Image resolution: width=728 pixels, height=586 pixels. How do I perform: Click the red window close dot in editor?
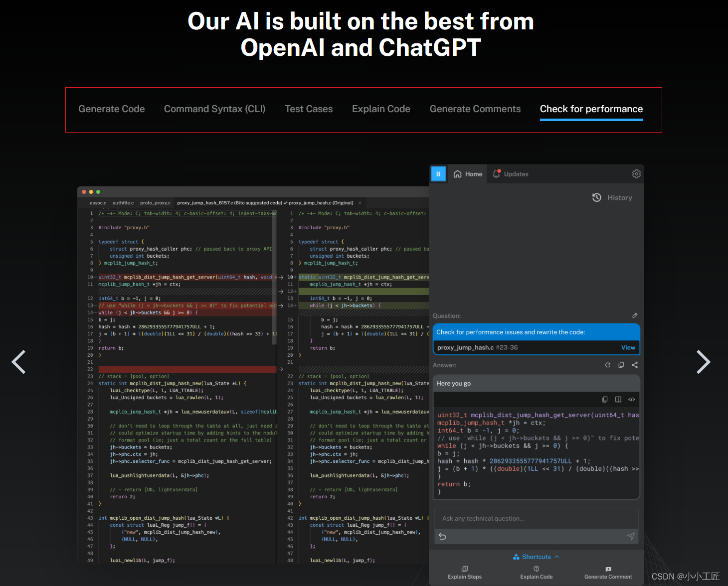point(84,192)
